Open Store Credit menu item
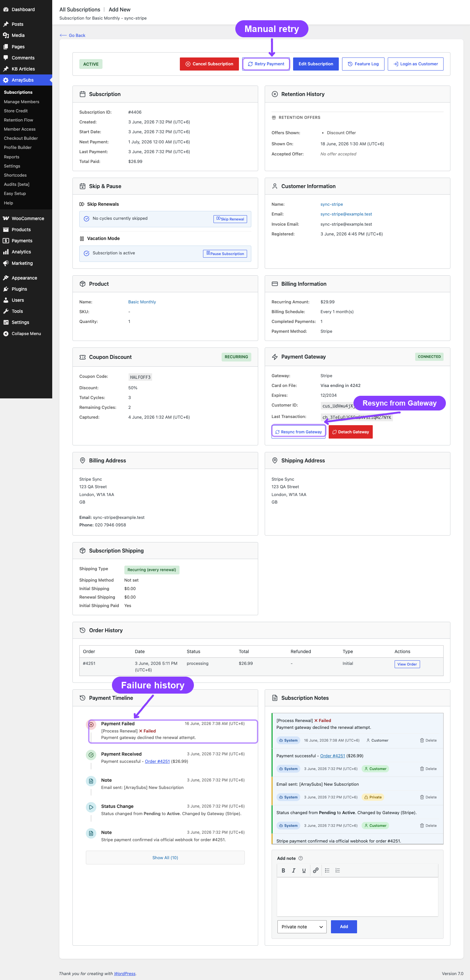 pyautogui.click(x=16, y=111)
